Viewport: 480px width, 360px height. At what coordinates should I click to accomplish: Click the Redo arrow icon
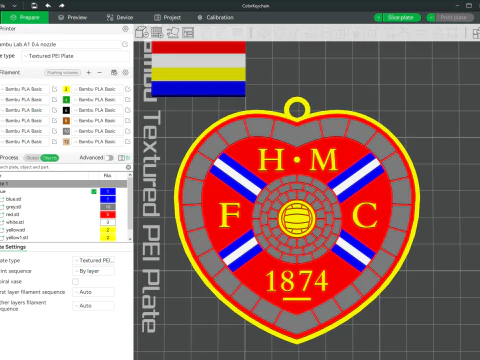pyautogui.click(x=62, y=6)
